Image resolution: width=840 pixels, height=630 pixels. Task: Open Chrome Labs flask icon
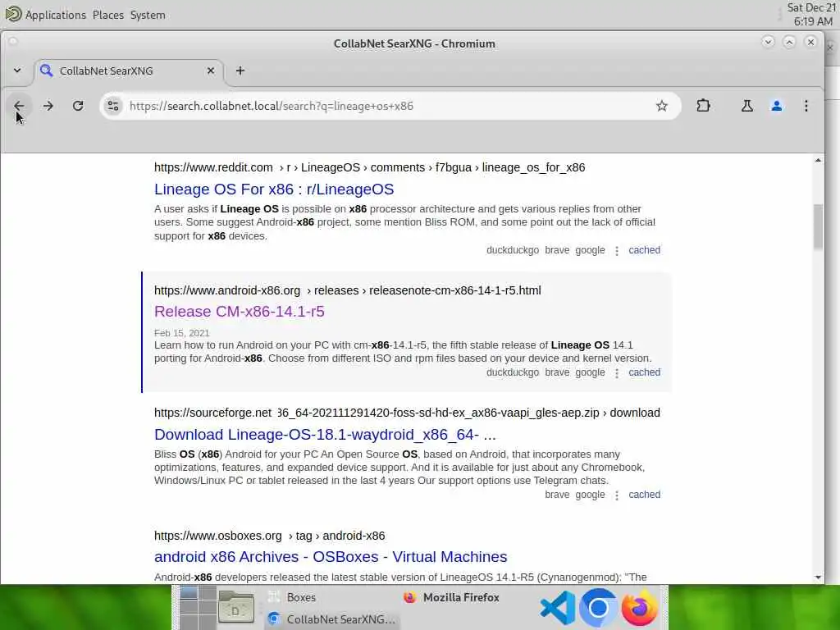tap(746, 106)
